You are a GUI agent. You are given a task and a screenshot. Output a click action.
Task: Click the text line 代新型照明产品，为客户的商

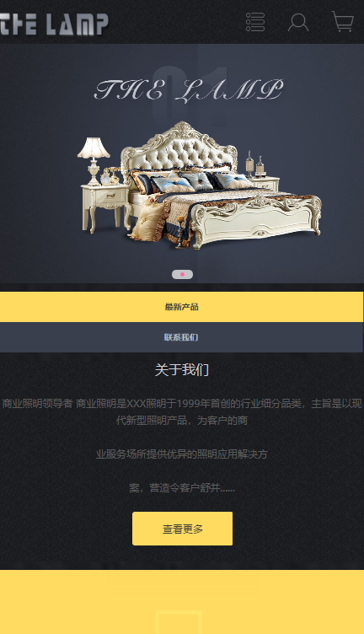click(x=182, y=421)
